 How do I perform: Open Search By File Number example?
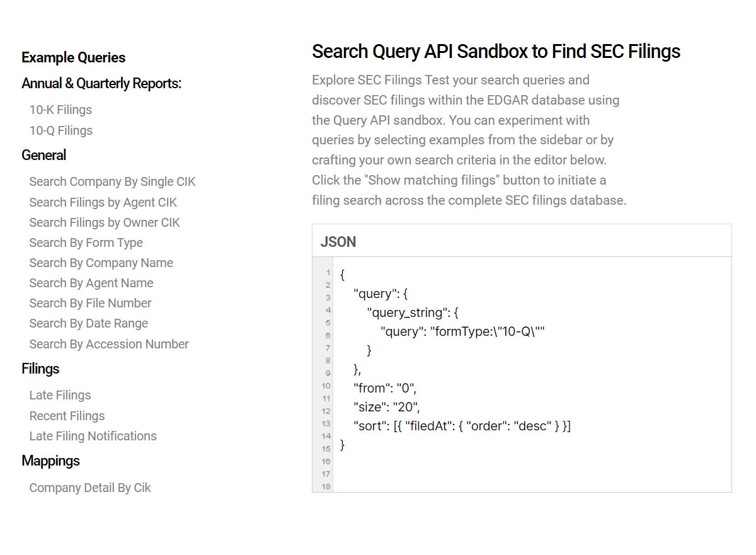point(90,303)
